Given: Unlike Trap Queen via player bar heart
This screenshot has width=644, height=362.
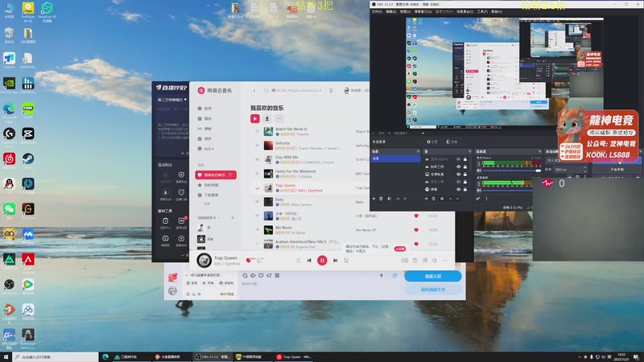Looking at the screenshot, I should [x=248, y=260].
